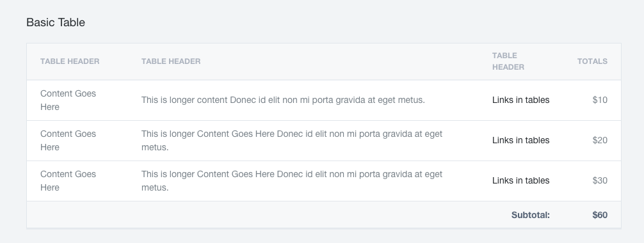Open the third row's Links in tables link
Viewport: 644px width, 243px height.
coord(520,180)
